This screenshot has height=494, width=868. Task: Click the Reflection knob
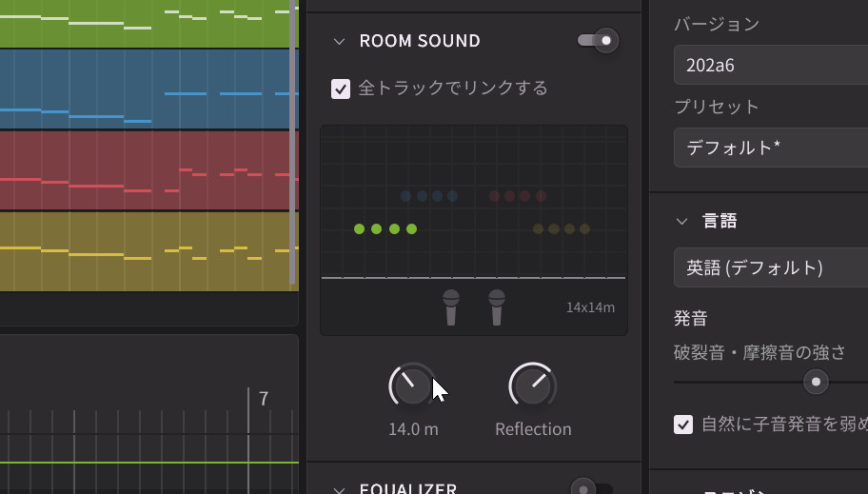[x=532, y=385]
